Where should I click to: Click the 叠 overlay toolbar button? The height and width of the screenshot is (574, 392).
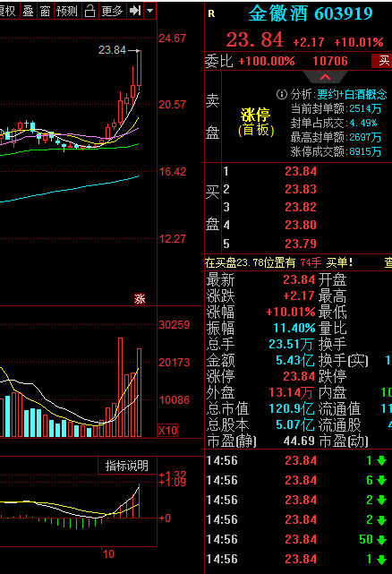coord(28,11)
